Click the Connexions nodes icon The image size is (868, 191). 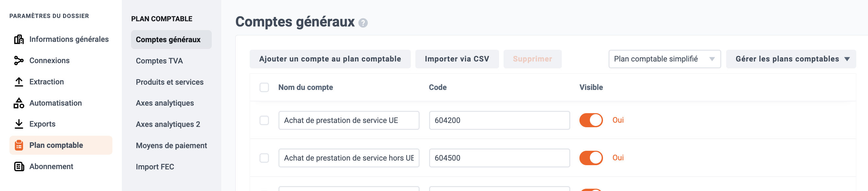pyautogui.click(x=19, y=61)
